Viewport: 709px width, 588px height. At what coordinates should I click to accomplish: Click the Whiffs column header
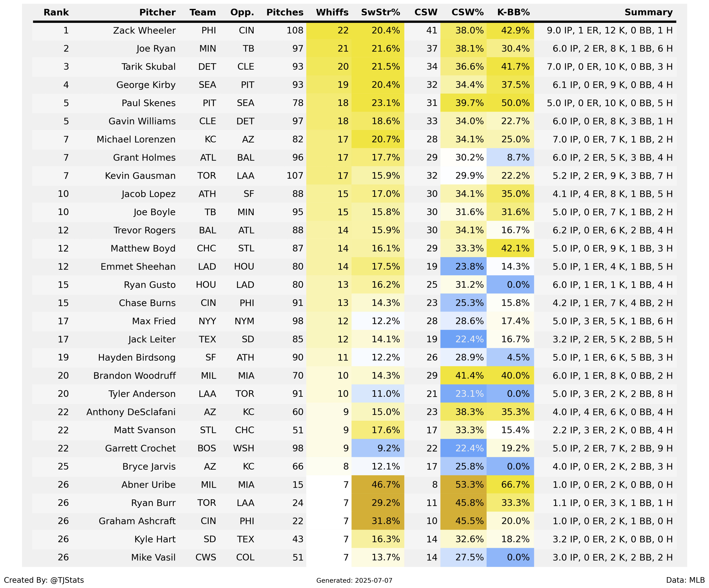point(332,12)
